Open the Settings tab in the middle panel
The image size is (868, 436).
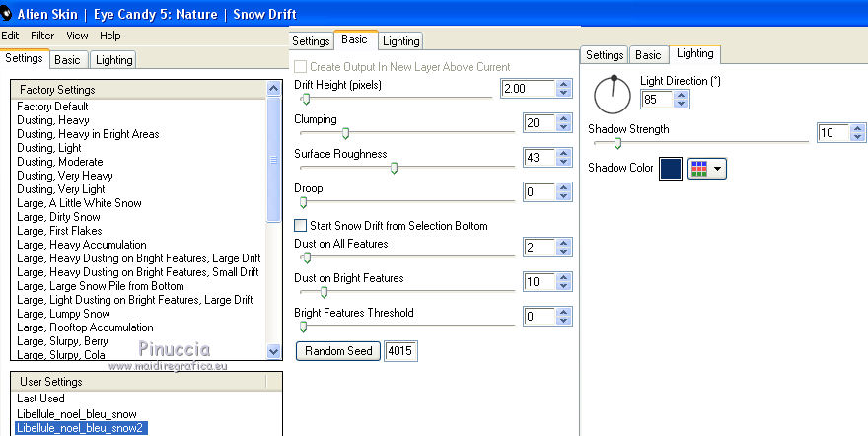pyautogui.click(x=311, y=41)
